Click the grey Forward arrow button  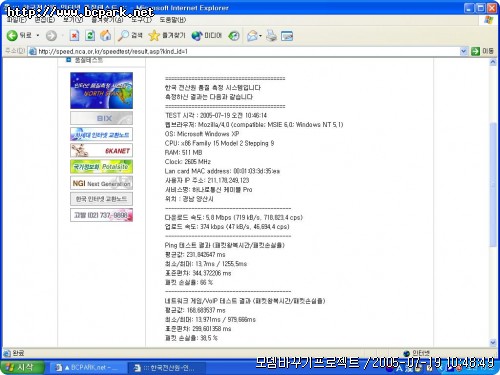[x=51, y=35]
